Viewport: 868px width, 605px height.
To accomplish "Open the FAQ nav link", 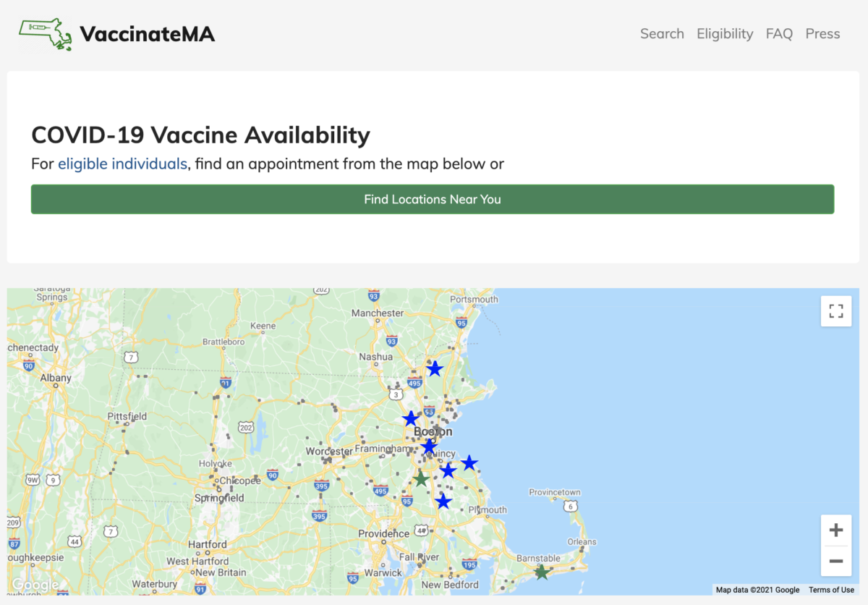I will point(779,34).
